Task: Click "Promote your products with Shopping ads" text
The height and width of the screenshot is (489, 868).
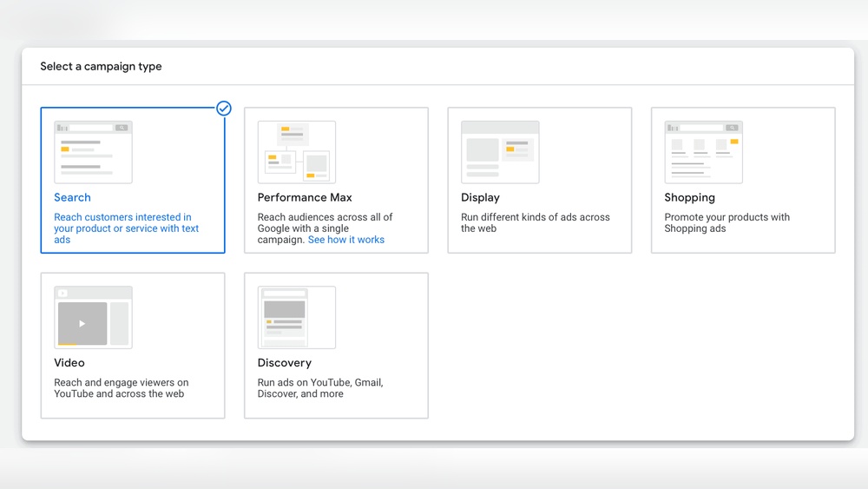Action: point(727,222)
